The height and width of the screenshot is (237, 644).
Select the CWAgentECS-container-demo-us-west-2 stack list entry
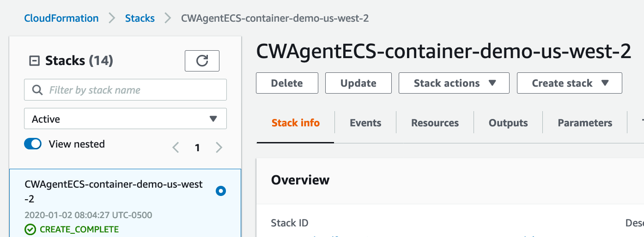[125, 203]
